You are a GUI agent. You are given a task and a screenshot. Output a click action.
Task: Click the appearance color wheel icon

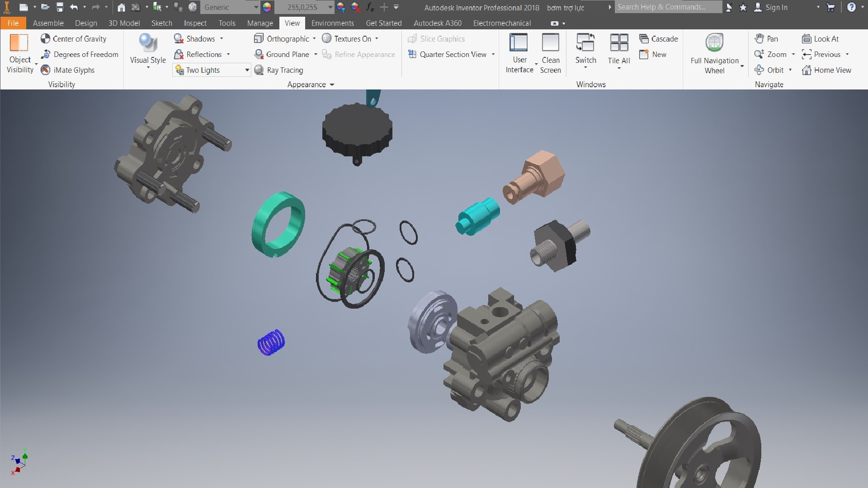pyautogui.click(x=267, y=7)
